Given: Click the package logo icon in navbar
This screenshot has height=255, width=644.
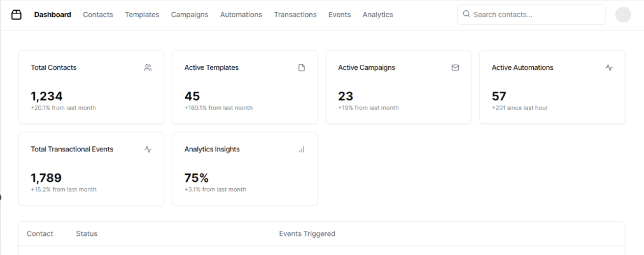Looking at the screenshot, I should (16, 15).
